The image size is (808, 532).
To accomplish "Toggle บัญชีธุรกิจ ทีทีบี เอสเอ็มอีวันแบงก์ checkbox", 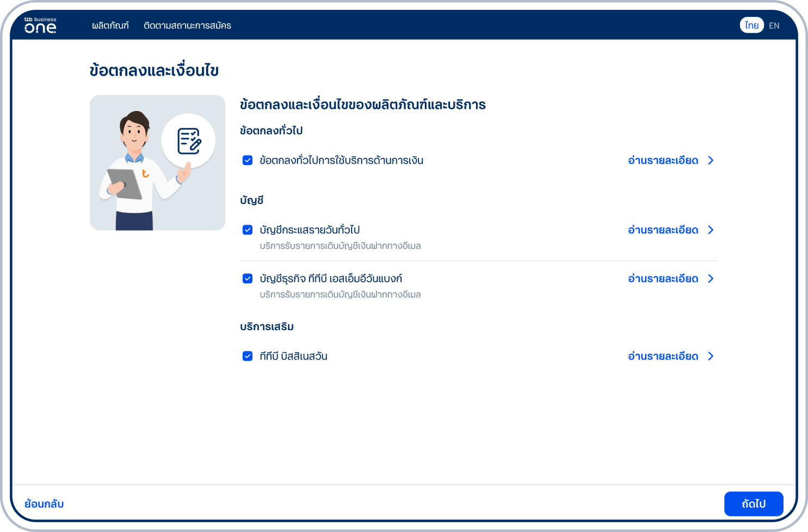I will (248, 279).
